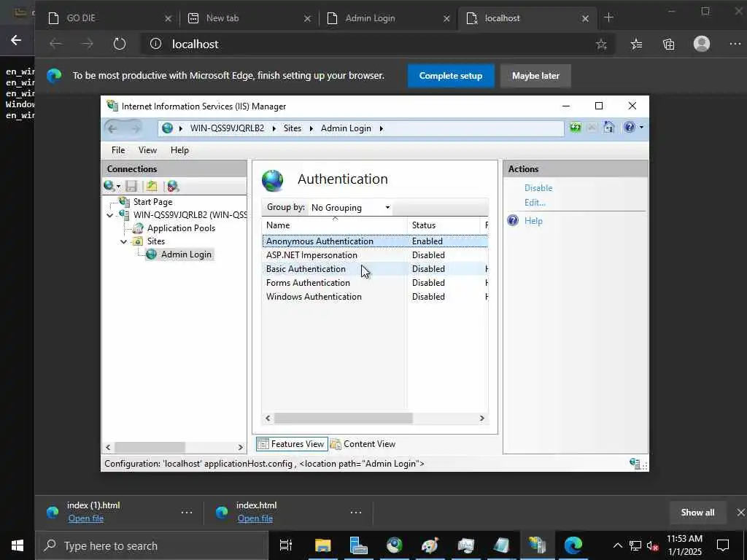Click the IIS Manager back navigation arrow
747x560 pixels.
112,128
